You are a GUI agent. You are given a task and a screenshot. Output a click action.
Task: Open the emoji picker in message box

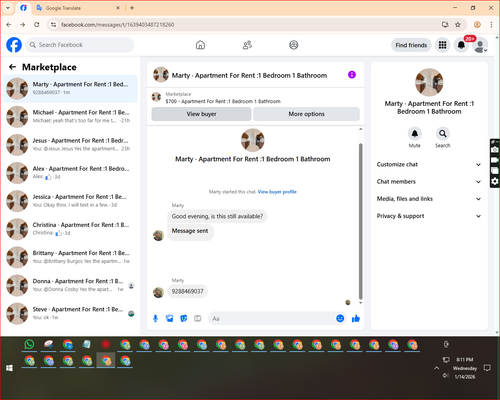point(340,318)
